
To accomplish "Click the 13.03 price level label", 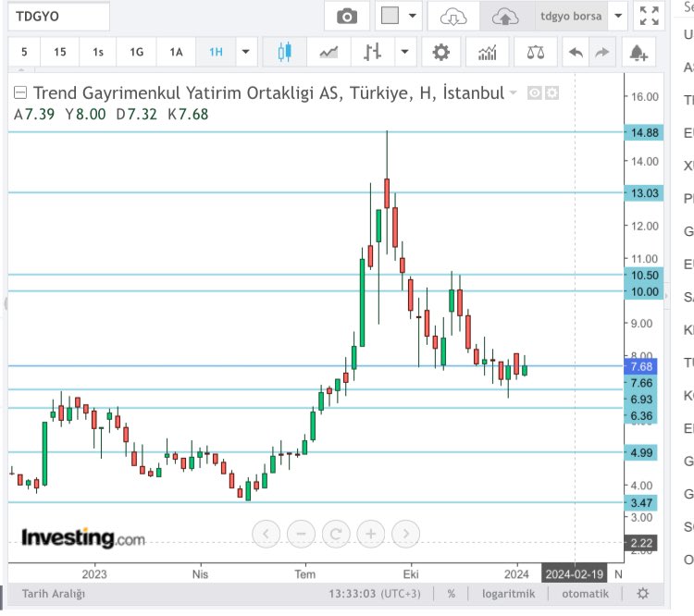I will pyautogui.click(x=644, y=193).
